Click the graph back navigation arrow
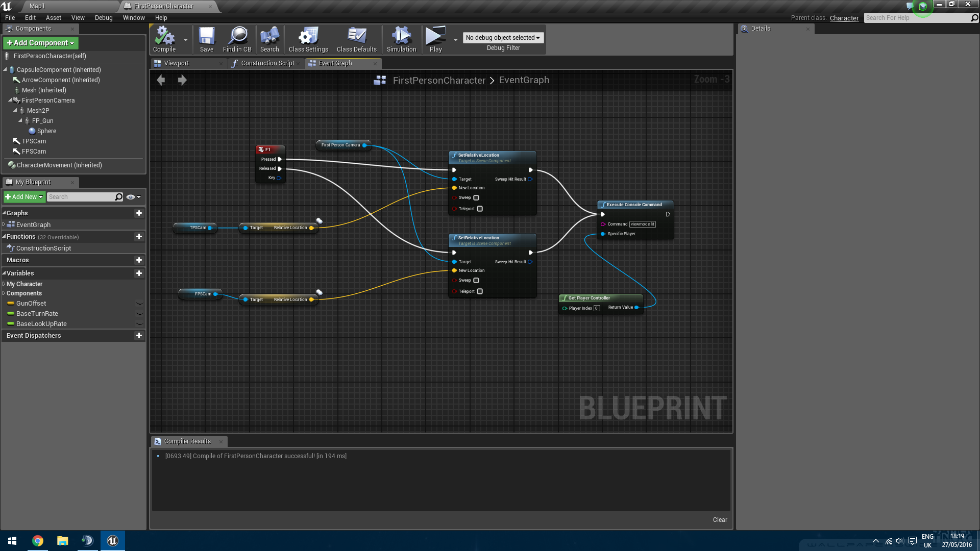 (161, 80)
